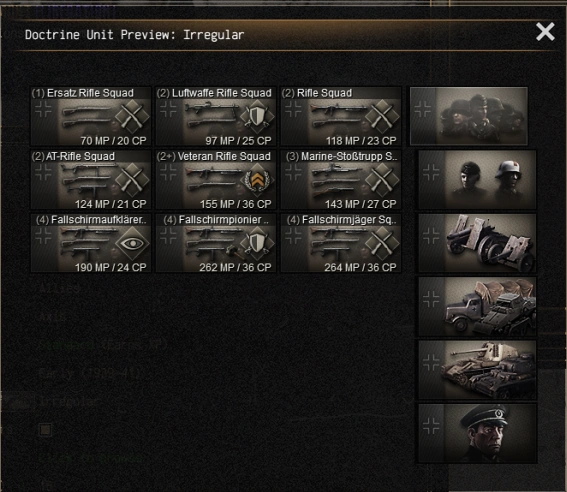Image resolution: width=567 pixels, height=492 pixels.
Task: Select the Ersatz Rifle Squad card
Action: [91, 116]
